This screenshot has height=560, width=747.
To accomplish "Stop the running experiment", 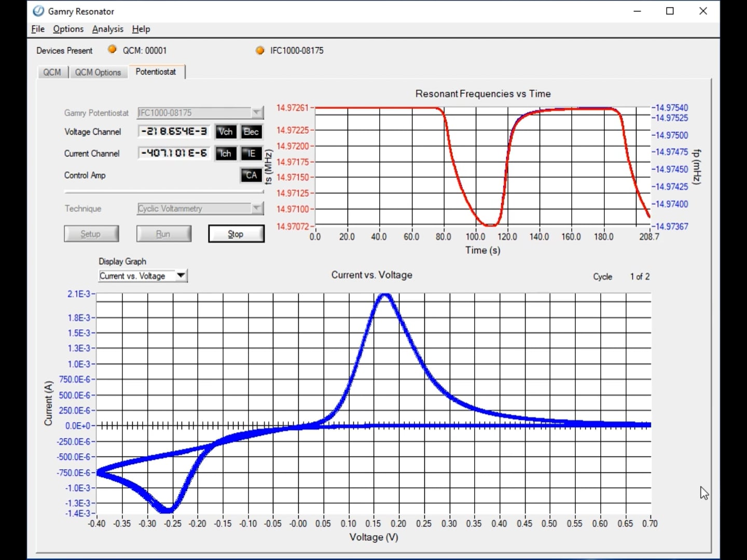I will point(236,234).
